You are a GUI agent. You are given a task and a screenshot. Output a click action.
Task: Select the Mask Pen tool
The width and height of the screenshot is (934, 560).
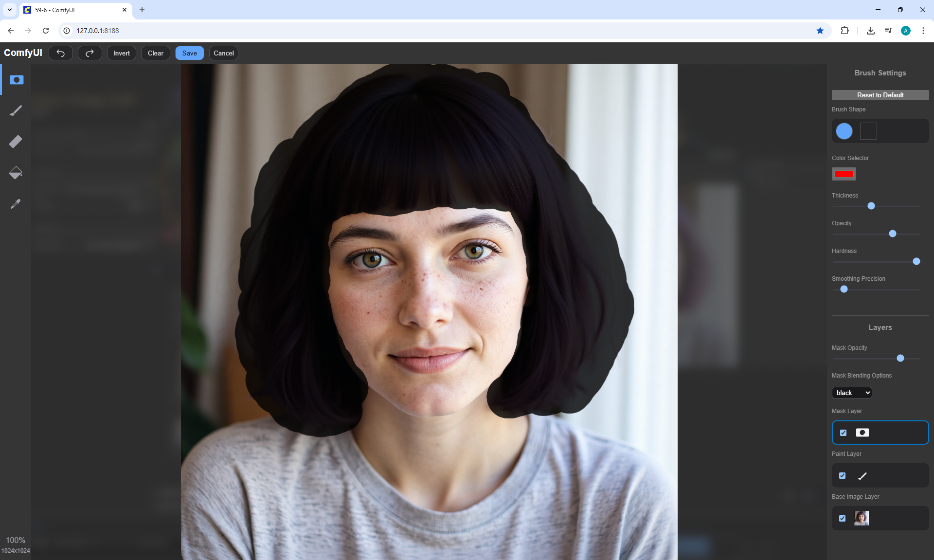[x=16, y=80]
